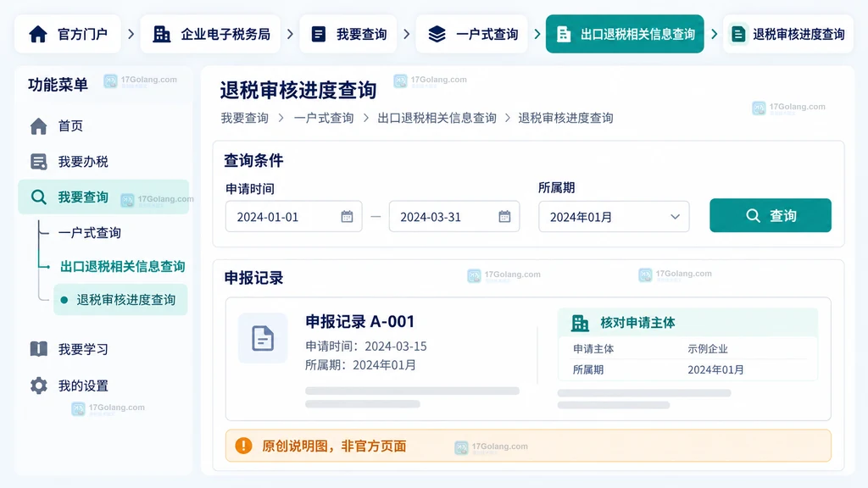Click the 申请时间 field label
Screen dimensions: 868x488
click(250, 189)
